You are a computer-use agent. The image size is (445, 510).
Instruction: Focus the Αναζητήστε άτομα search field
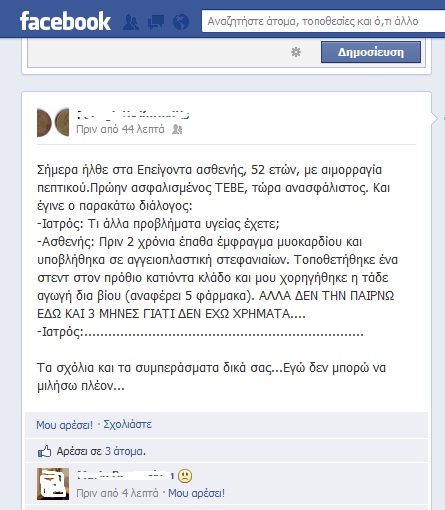pyautogui.click(x=323, y=21)
